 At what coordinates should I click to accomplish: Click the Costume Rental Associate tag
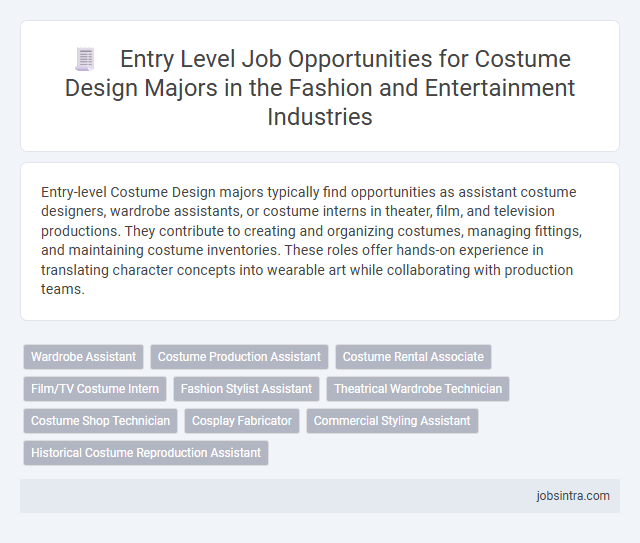click(413, 357)
